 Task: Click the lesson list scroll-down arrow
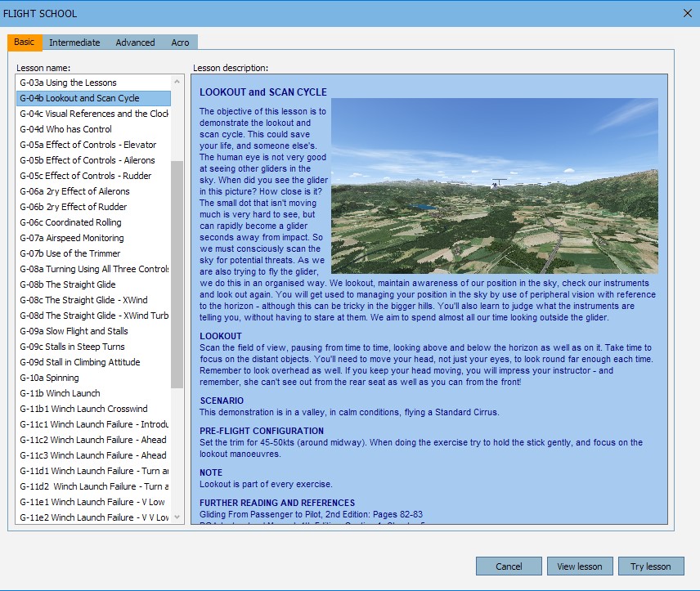coord(177,517)
